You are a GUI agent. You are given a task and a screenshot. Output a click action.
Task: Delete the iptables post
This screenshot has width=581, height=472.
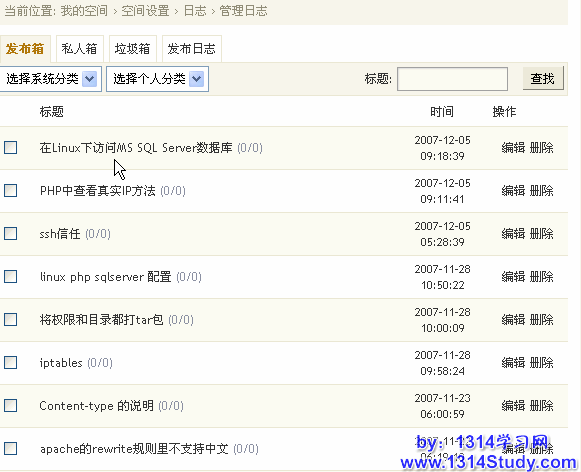coord(541,363)
